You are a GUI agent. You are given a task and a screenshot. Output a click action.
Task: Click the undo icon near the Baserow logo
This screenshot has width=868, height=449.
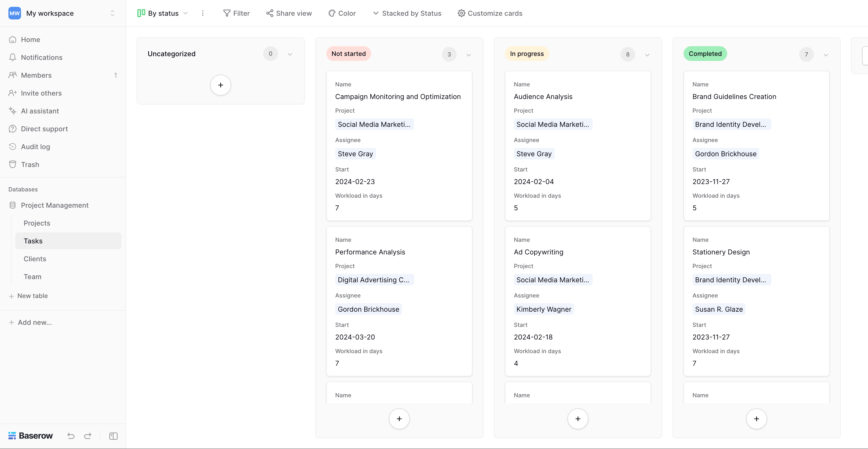(x=71, y=436)
